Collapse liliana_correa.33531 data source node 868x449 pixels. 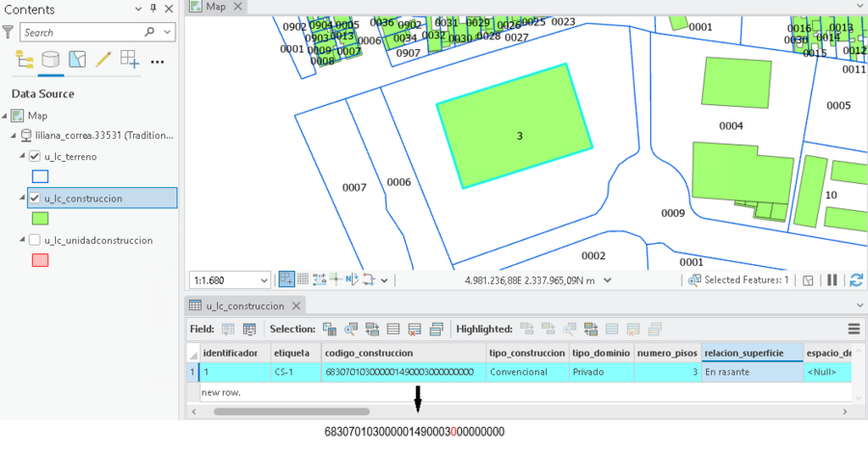point(14,136)
